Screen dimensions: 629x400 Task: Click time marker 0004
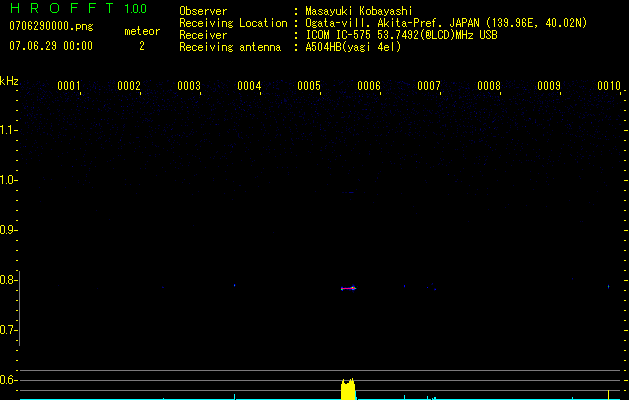249,86
